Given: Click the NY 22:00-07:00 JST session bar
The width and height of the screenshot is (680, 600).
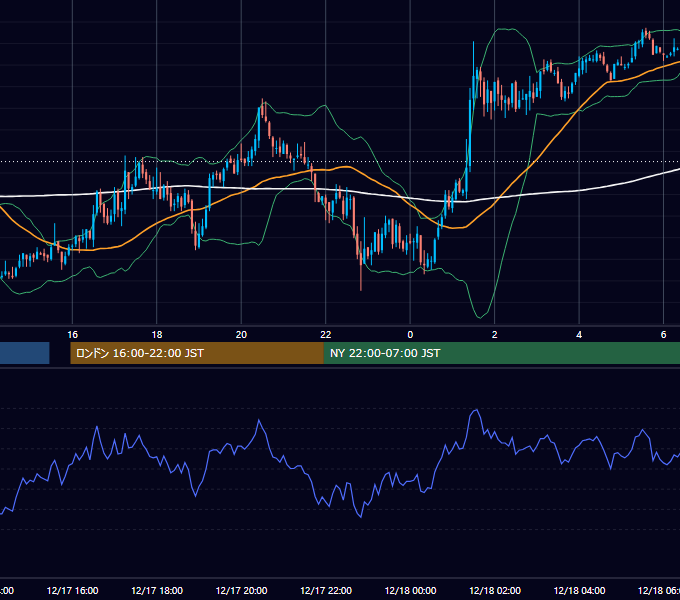Looking at the screenshot, I should coord(502,353).
